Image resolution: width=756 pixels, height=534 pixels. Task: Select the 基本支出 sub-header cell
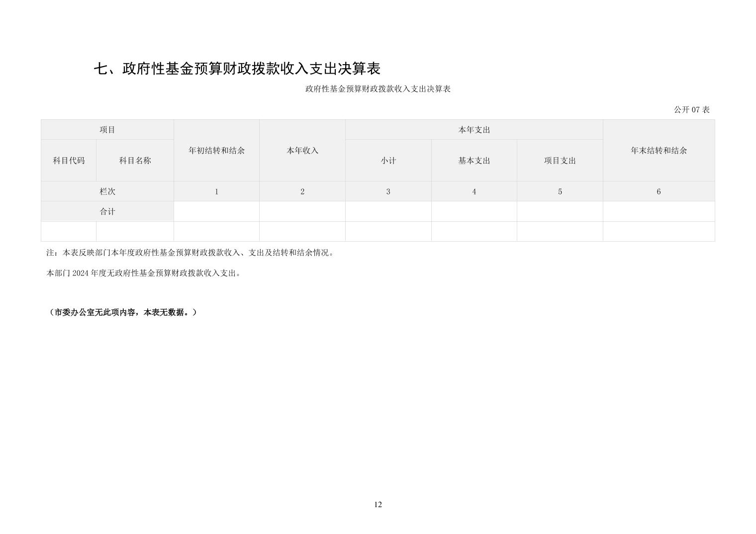(474, 161)
